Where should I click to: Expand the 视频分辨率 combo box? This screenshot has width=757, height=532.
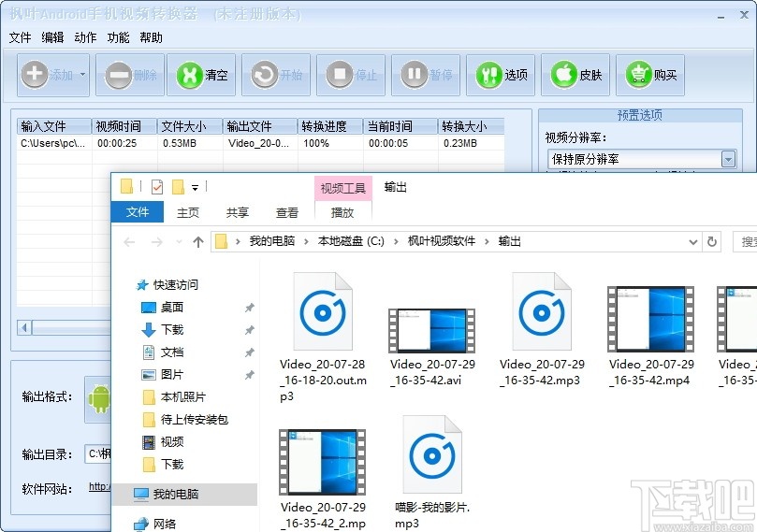coord(728,159)
